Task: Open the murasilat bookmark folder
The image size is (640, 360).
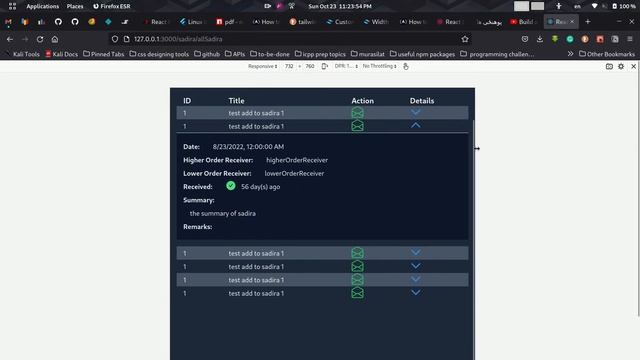Action: (x=368, y=54)
